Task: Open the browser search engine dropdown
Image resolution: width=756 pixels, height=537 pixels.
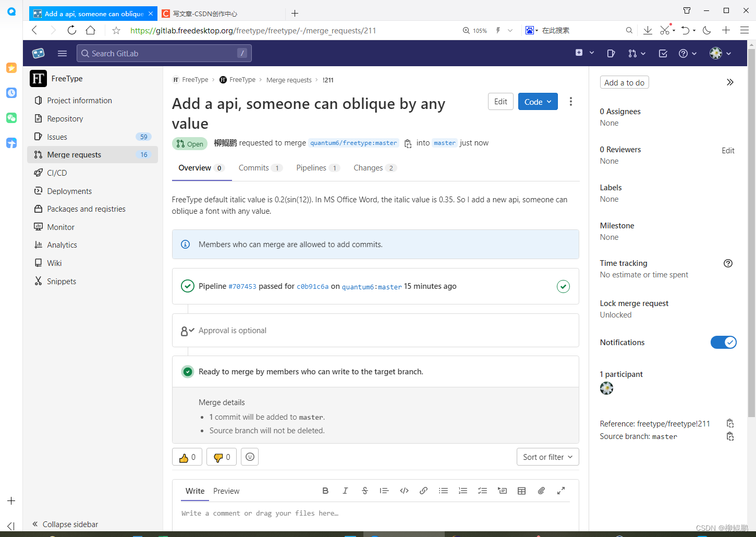Action: (x=532, y=30)
